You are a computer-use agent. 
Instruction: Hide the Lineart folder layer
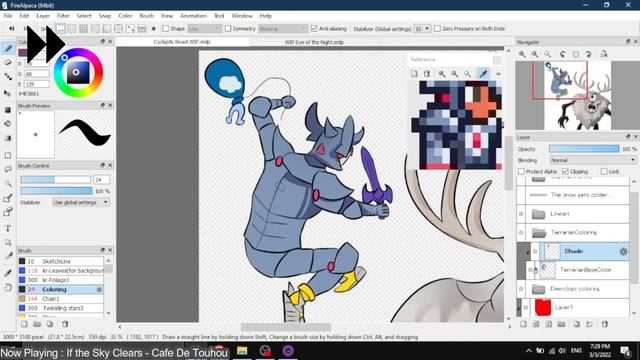coord(521,214)
